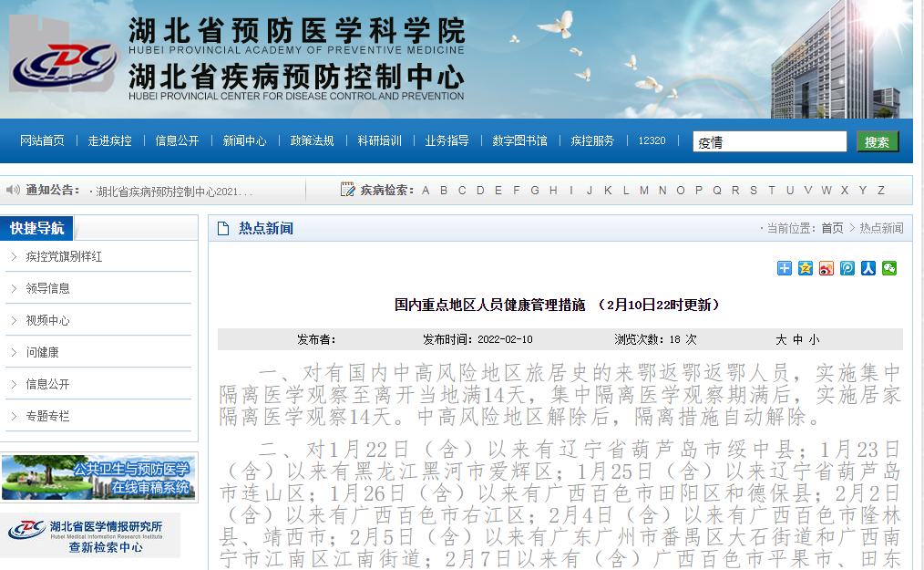Screen dimensions: 924x570
Task: Click the speaker icon beside 通知公告
Action: coord(13,190)
